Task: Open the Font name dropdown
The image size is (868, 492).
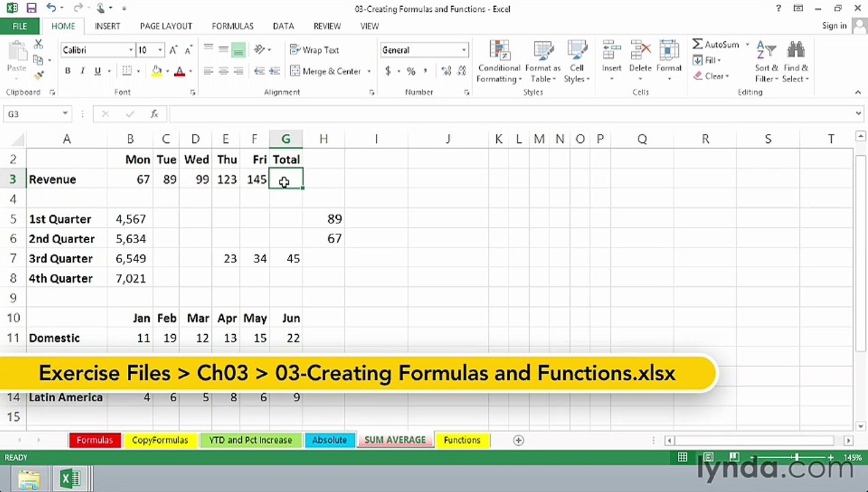Action: [131, 50]
